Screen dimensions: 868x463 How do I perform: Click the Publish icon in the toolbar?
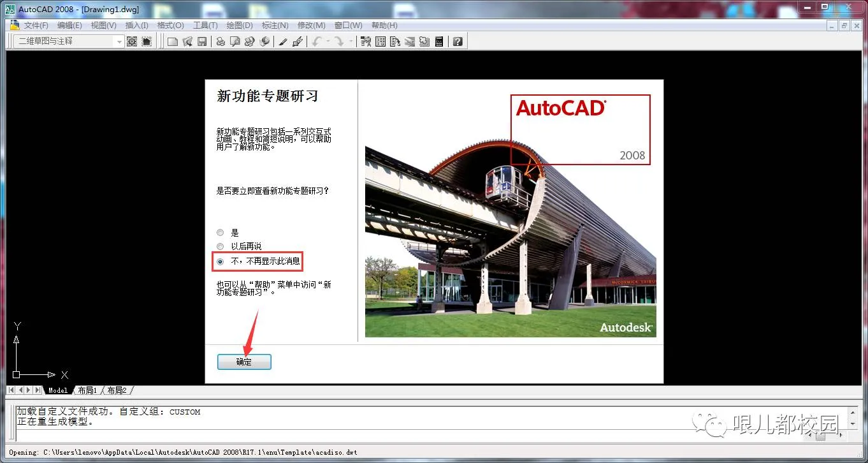[x=249, y=41]
